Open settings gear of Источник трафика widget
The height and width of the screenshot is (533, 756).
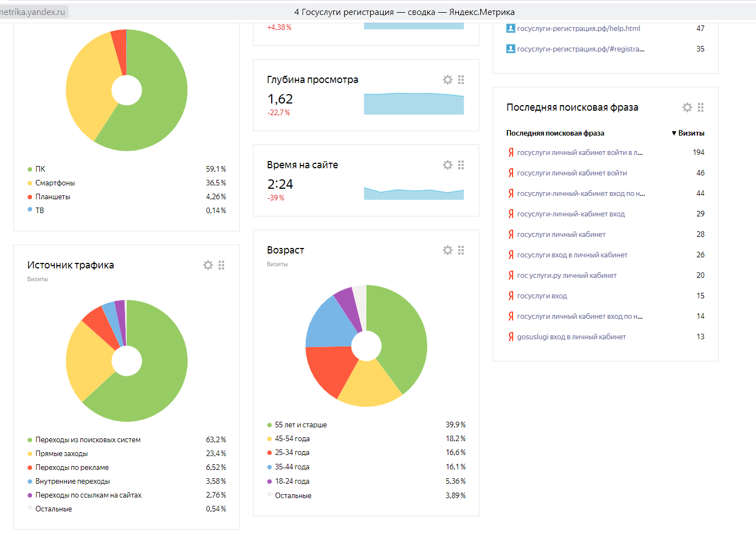pyautogui.click(x=208, y=265)
